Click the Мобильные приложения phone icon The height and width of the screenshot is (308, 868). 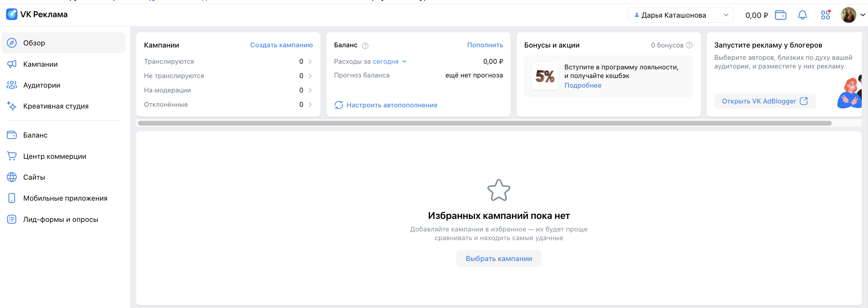click(12, 198)
